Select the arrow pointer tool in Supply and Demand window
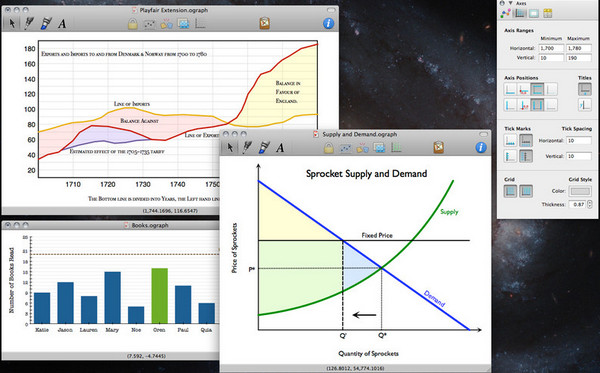The height and width of the screenshot is (373, 600). click(x=230, y=147)
